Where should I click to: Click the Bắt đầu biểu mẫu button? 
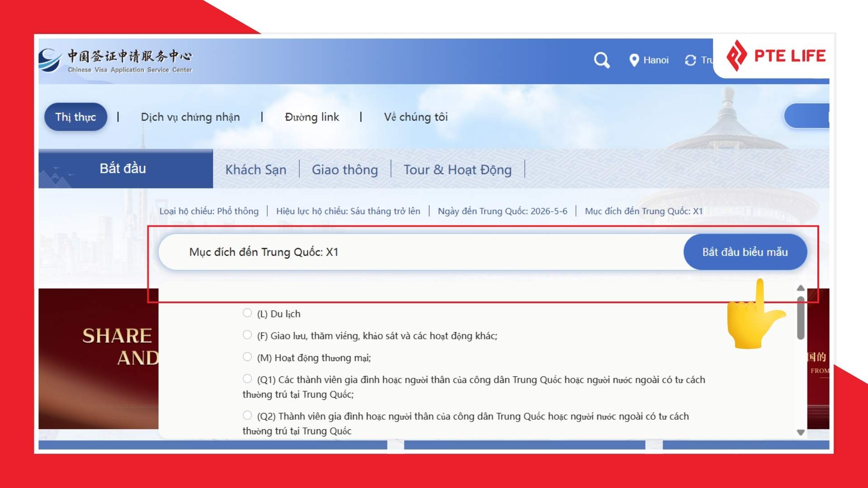pos(745,252)
